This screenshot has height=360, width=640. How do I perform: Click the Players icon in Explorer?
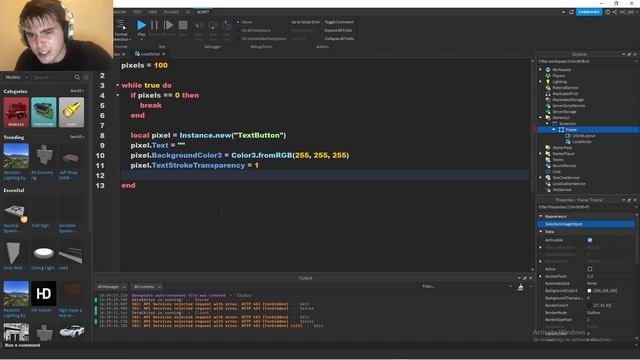pyautogui.click(x=548, y=76)
